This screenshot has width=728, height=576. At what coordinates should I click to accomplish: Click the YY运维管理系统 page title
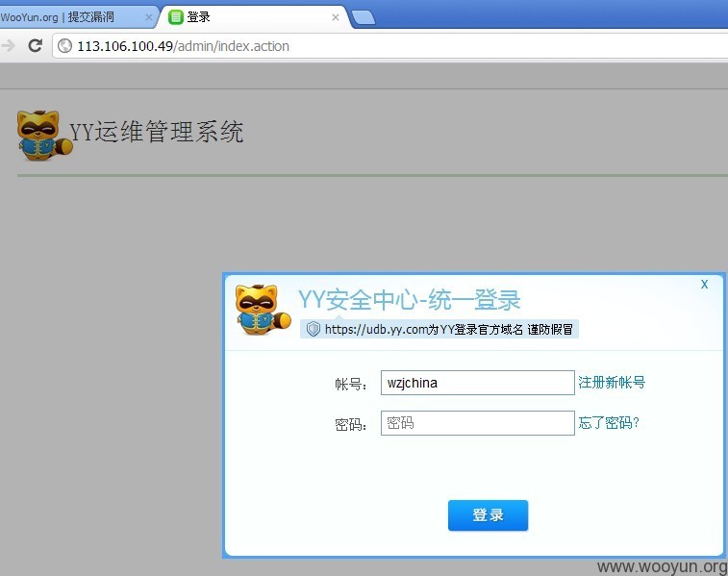coord(157,131)
